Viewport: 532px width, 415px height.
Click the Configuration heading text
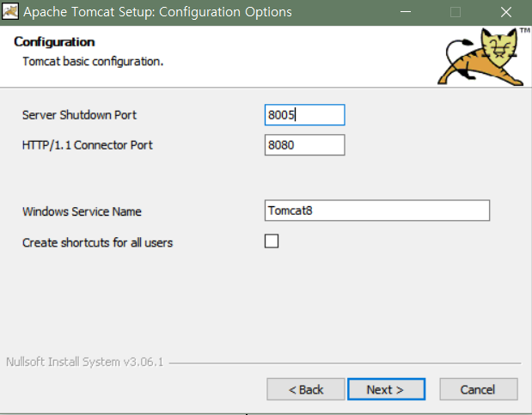pos(54,42)
